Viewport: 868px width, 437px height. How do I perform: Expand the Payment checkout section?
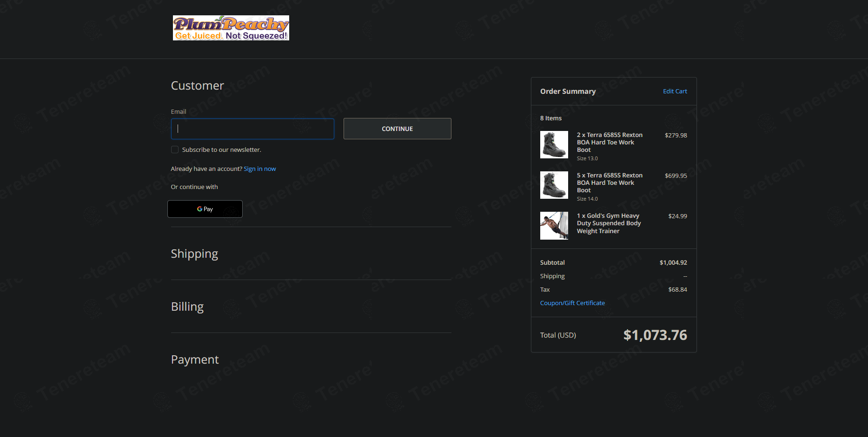click(195, 359)
